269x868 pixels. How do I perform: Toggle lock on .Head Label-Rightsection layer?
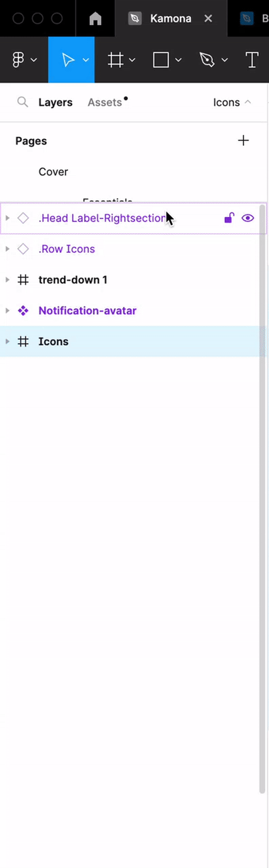(229, 218)
